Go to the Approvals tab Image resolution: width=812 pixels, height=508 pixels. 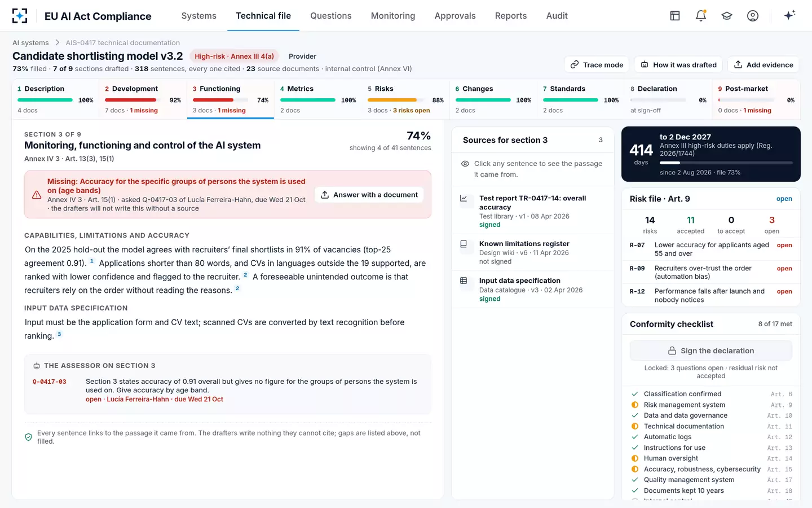[455, 16]
